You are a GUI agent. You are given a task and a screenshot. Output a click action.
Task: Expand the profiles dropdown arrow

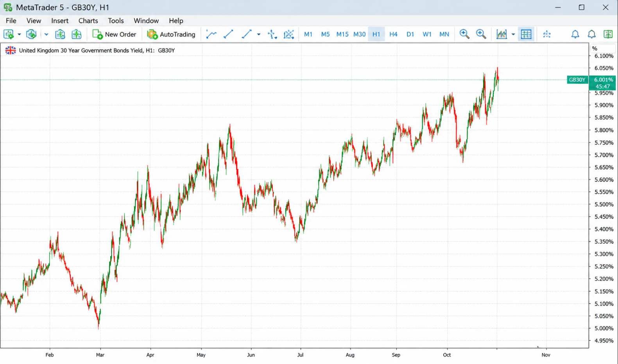(46, 34)
